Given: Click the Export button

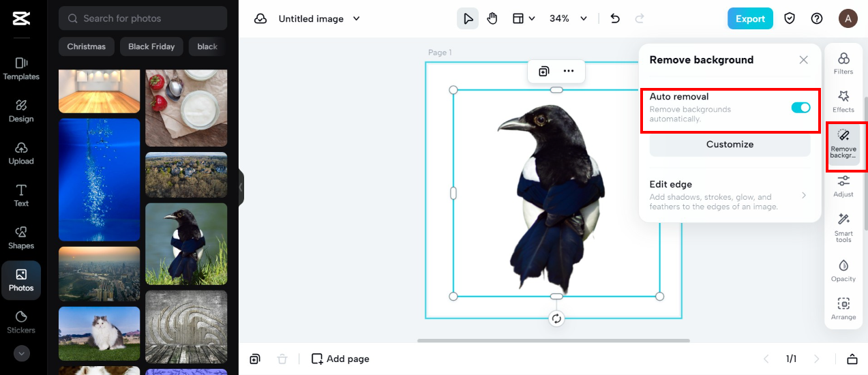Looking at the screenshot, I should coord(750,18).
